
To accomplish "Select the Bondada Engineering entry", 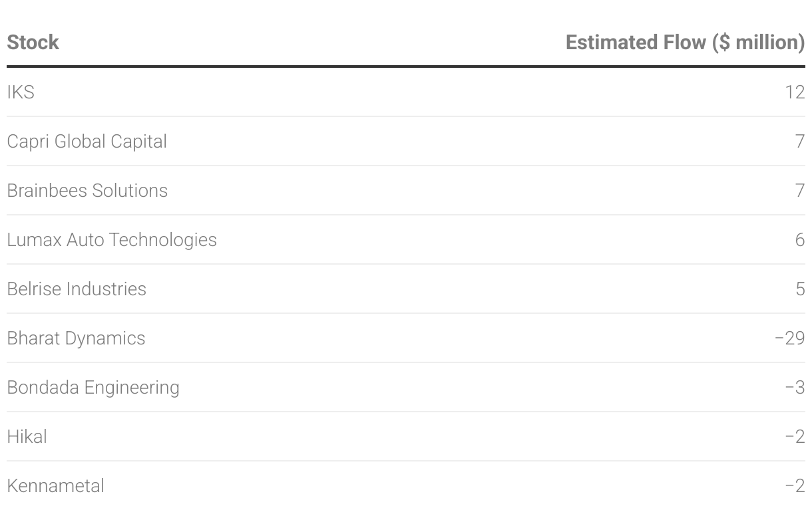I will [x=93, y=387].
